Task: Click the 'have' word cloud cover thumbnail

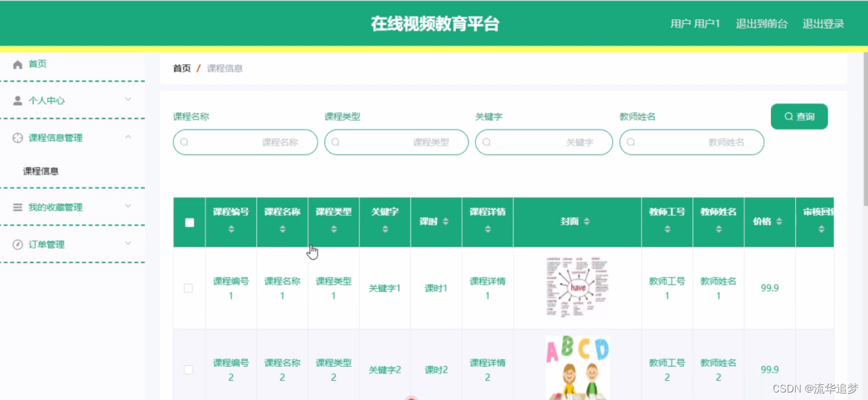Action: point(578,288)
